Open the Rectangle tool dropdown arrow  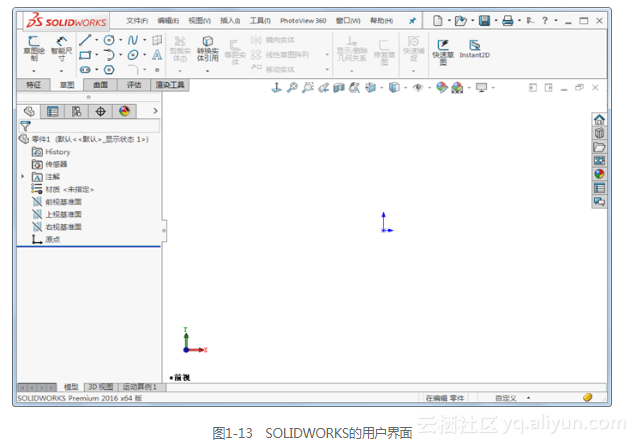coord(97,55)
